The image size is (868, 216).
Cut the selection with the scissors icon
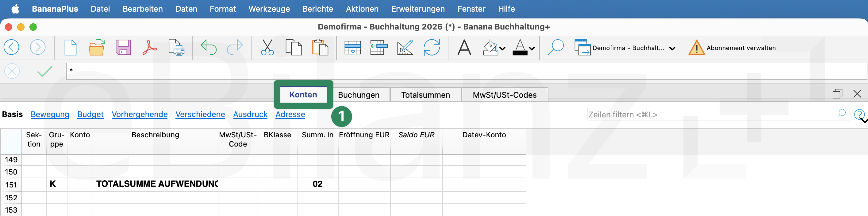coord(267,48)
